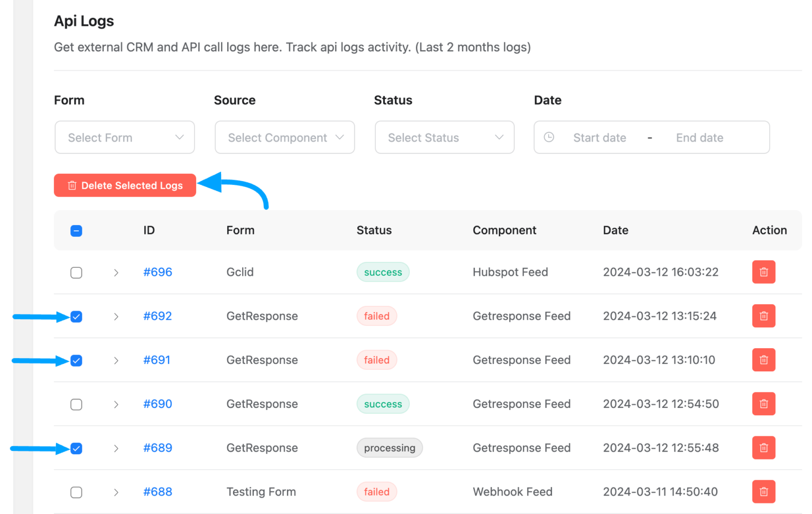This screenshot has height=514, width=812.
Task: Click the End date input field
Action: click(x=699, y=137)
